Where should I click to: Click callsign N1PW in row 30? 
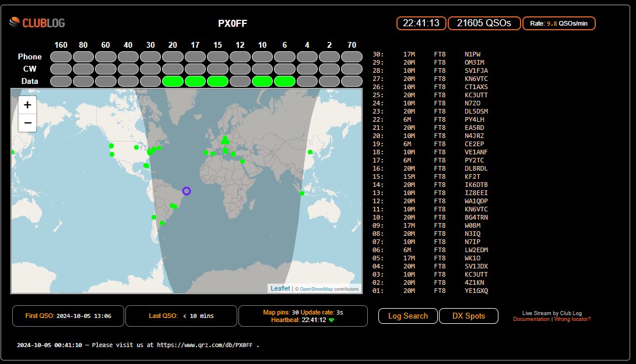coord(473,54)
